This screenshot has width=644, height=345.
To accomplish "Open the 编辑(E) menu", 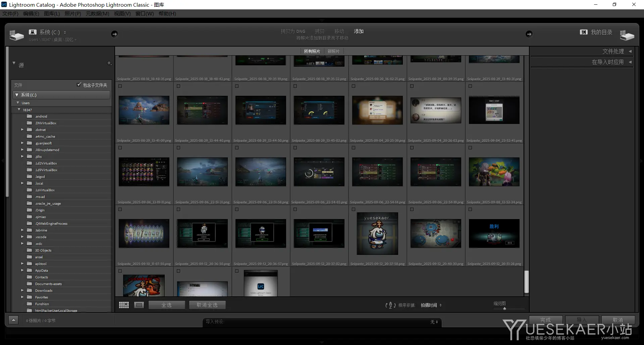I will 31,14.
